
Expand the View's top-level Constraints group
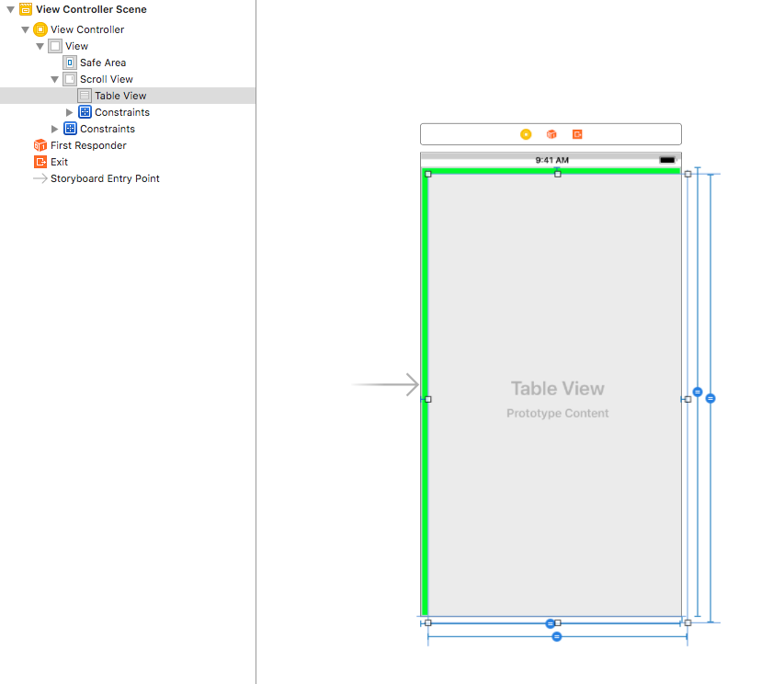55,129
